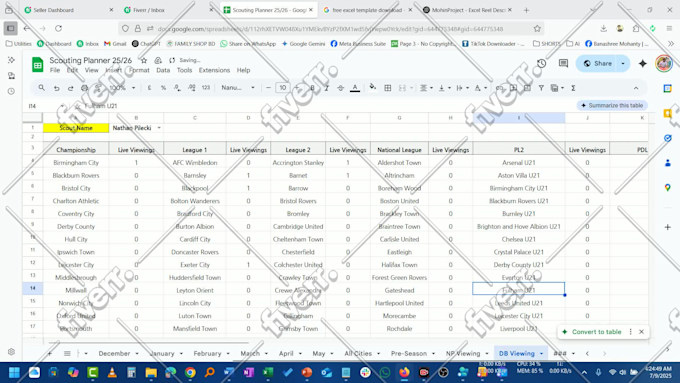
Task: Open vertical align dropdown
Action: tap(444, 88)
